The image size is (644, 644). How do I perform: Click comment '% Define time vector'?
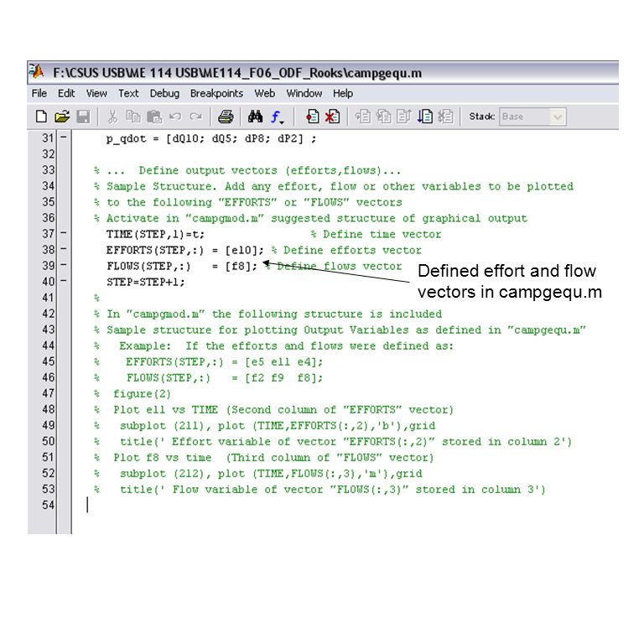376,234
